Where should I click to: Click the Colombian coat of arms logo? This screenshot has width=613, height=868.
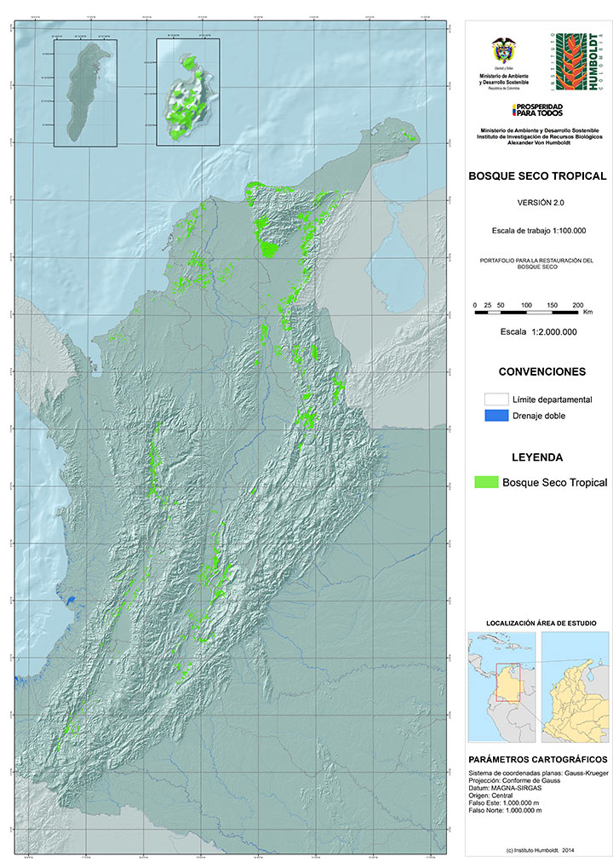[x=503, y=51]
